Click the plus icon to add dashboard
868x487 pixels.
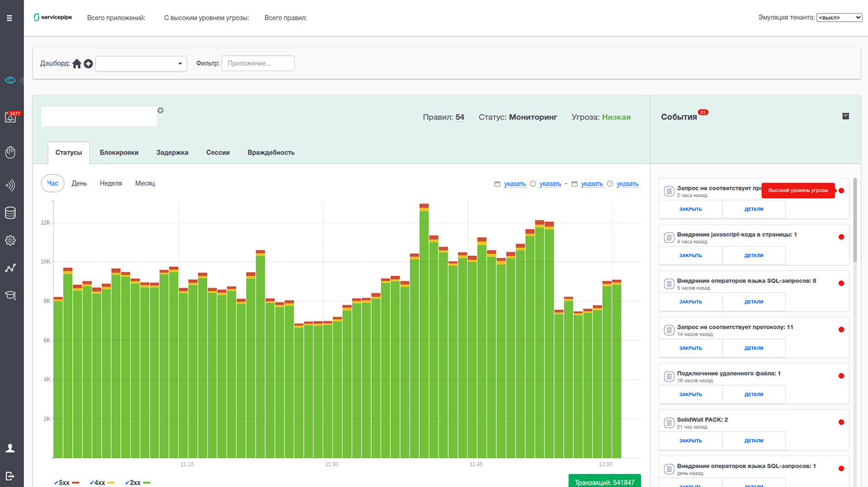[x=88, y=63]
